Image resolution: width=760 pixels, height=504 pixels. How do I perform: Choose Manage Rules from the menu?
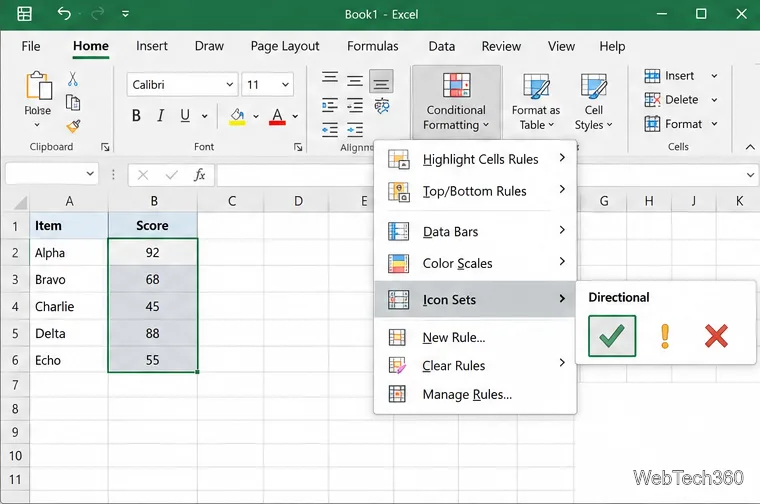pyautogui.click(x=475, y=394)
